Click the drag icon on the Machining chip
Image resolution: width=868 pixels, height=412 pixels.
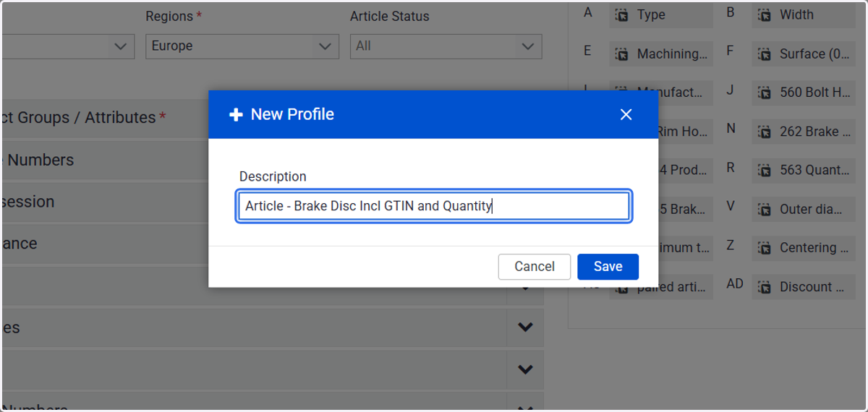coord(621,54)
